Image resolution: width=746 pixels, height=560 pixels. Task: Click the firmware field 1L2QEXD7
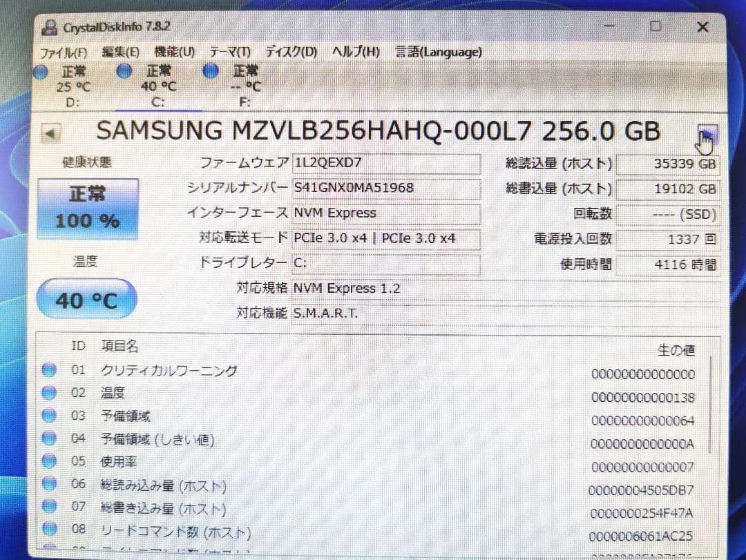pyautogui.click(x=385, y=164)
